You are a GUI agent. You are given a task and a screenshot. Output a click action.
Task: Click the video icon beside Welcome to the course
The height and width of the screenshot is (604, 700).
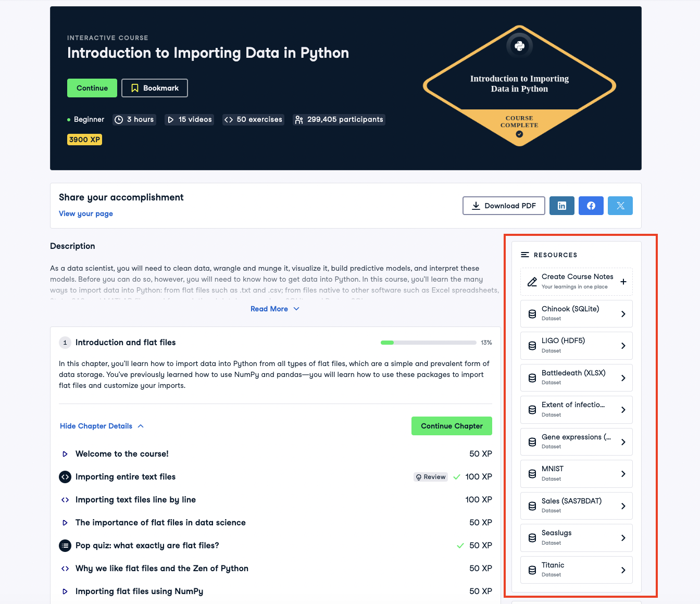click(65, 454)
